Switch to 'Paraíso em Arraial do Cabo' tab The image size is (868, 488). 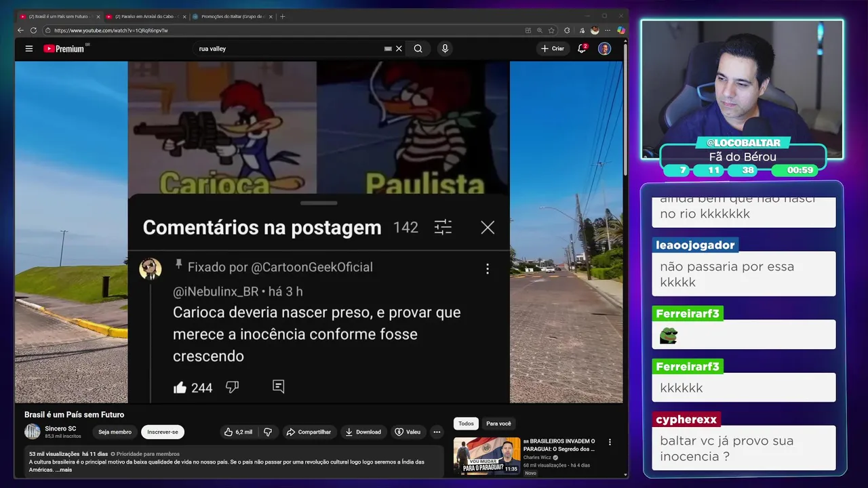tap(144, 16)
